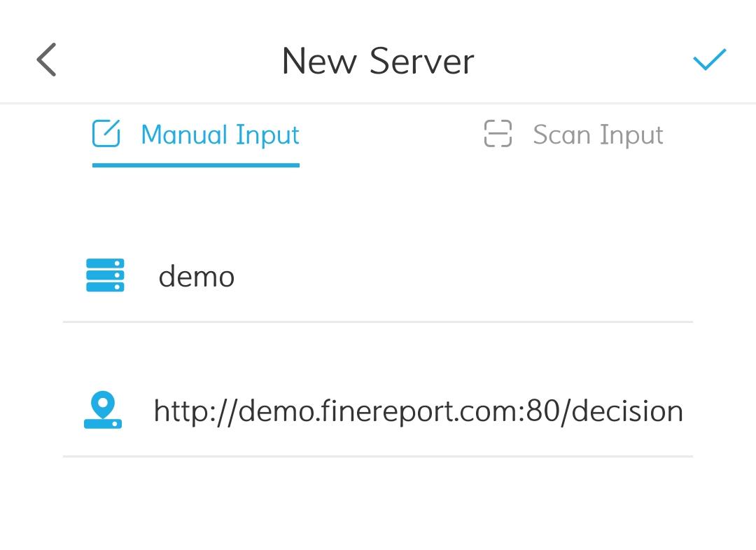
Task: Click the New Server title
Action: [377, 61]
